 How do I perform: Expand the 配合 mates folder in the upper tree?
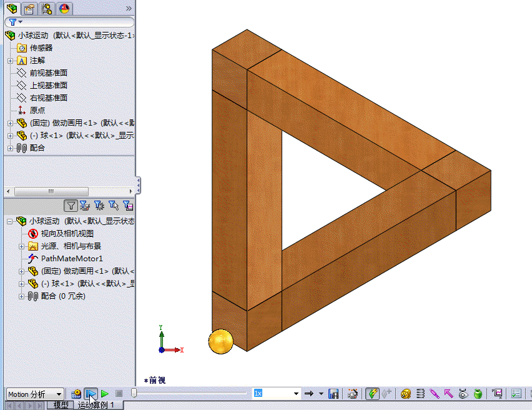[10, 148]
